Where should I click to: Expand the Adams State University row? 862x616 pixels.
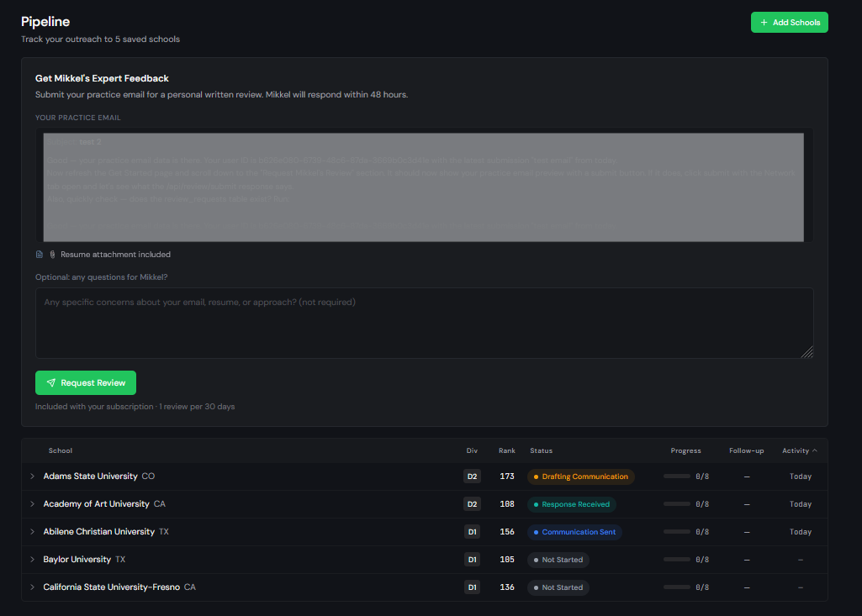[32, 476]
